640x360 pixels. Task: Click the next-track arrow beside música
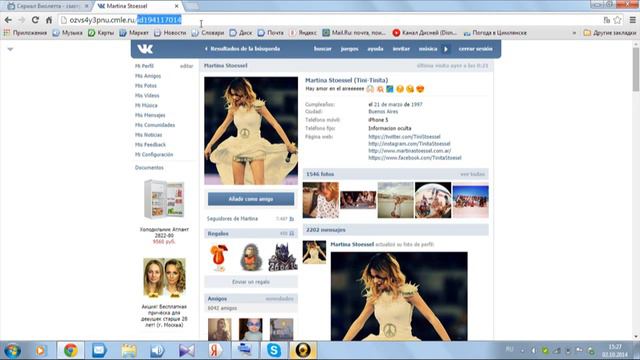[x=446, y=49]
